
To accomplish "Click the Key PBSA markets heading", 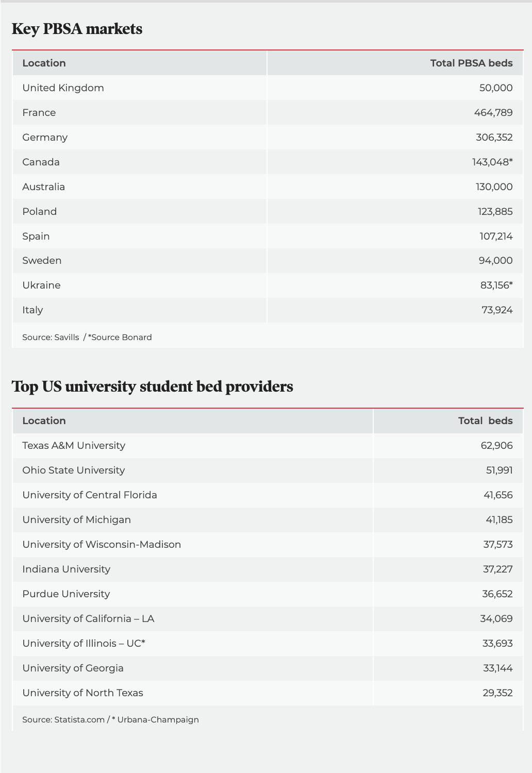I will (77, 29).
